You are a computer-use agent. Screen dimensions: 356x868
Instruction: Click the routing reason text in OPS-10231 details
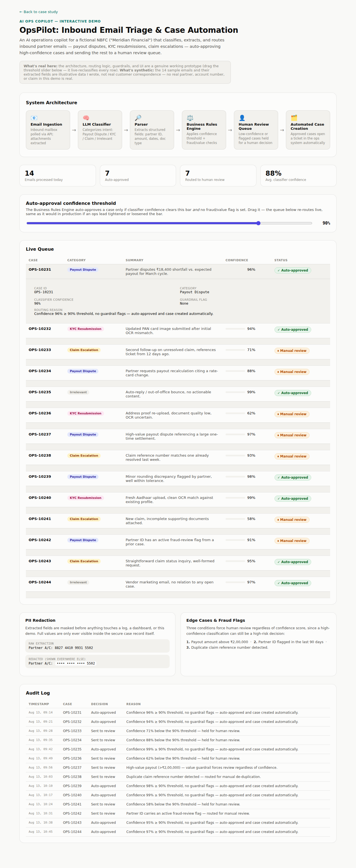tap(124, 314)
